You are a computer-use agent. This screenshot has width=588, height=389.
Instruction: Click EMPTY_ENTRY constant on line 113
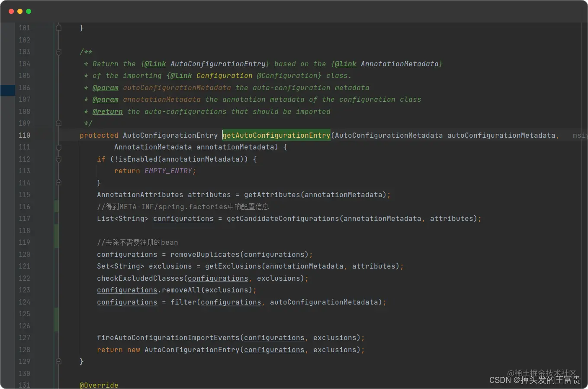tap(168, 171)
